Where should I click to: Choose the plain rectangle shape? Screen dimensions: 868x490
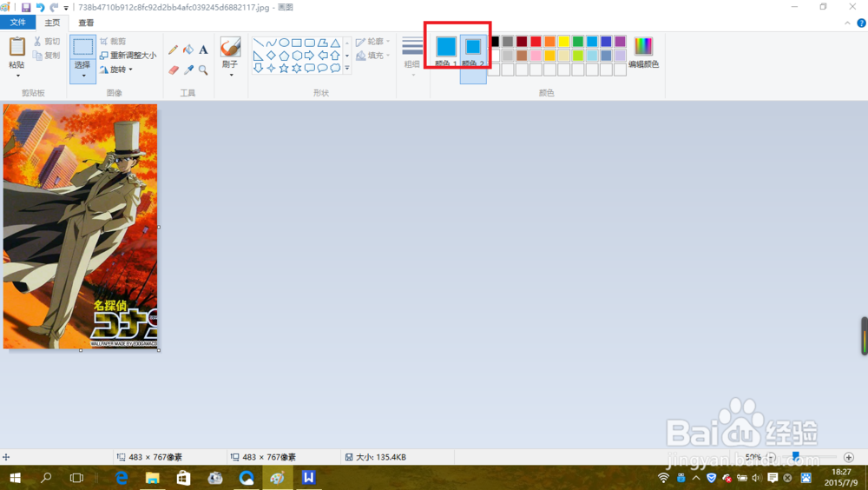(x=297, y=43)
